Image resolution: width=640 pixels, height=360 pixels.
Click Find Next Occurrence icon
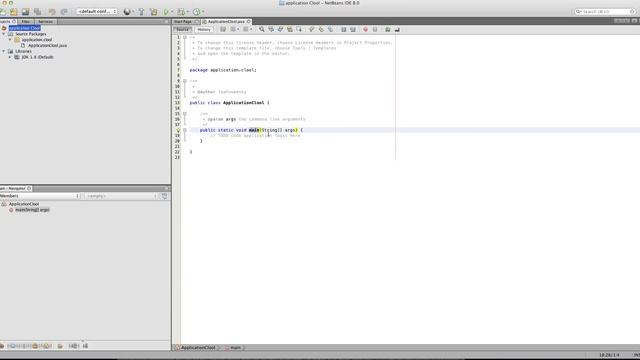coord(280,29)
